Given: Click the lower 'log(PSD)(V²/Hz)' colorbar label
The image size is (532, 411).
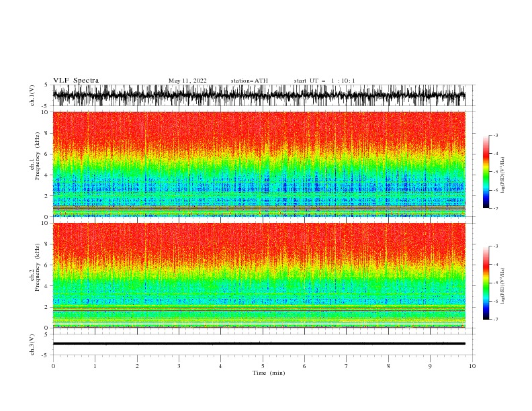Looking at the screenshot, I should click(x=502, y=286).
